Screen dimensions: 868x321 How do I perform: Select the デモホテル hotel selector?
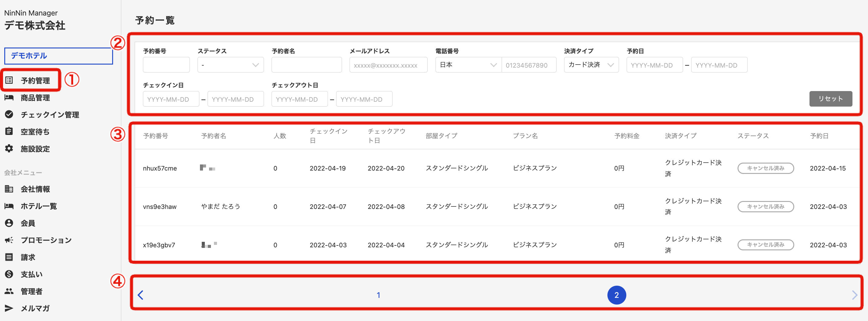[x=58, y=55]
